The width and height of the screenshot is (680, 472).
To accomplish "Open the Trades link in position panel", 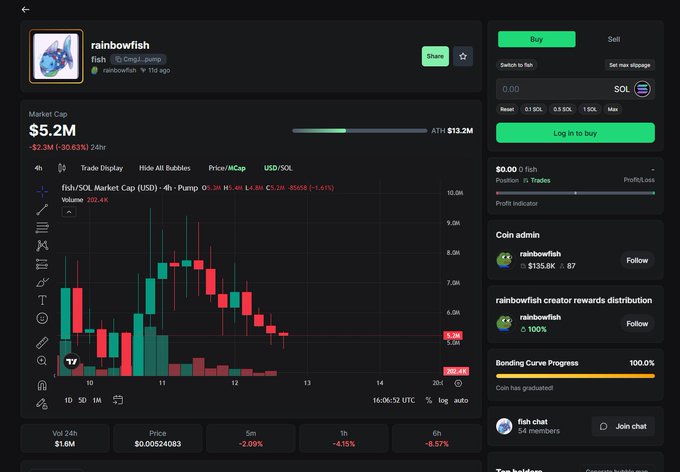I will (536, 180).
